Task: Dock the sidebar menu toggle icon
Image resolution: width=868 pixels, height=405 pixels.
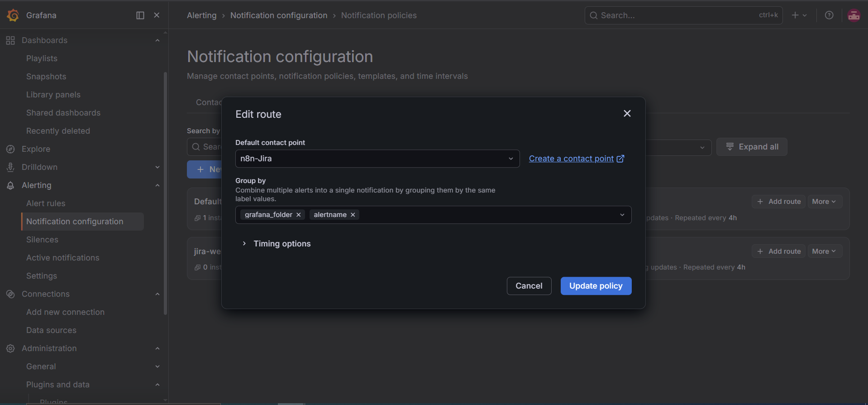Action: 140,15
